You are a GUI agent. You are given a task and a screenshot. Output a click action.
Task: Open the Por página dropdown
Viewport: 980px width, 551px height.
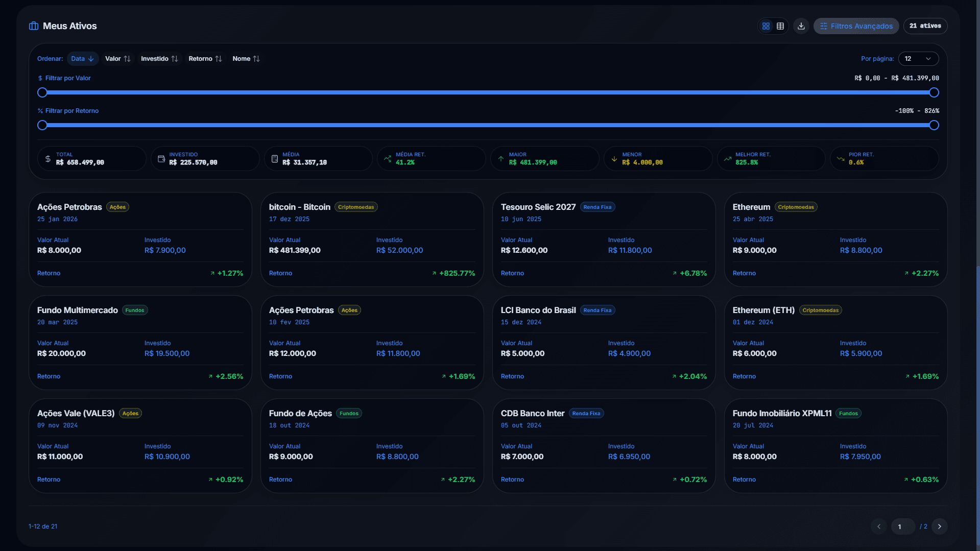click(x=918, y=59)
